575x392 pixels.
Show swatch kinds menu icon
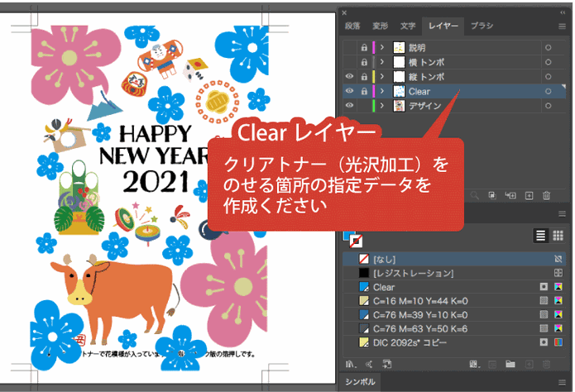475,364
